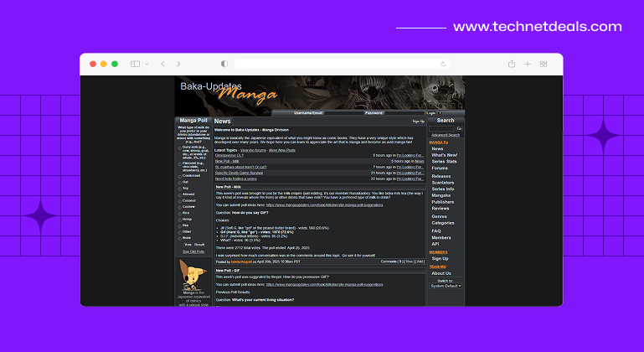This screenshot has width=644, height=352.
Task: Go forward using the browser forward arrow
Action: (178, 64)
